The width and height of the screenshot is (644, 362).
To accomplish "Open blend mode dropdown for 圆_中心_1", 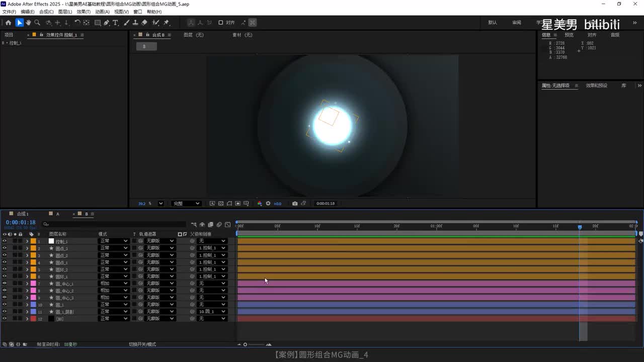I will click(x=114, y=284).
